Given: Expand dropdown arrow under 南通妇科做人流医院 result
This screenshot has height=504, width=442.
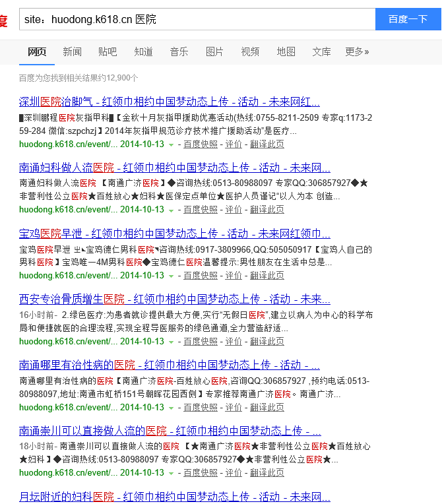Looking at the screenshot, I should coord(171,210).
